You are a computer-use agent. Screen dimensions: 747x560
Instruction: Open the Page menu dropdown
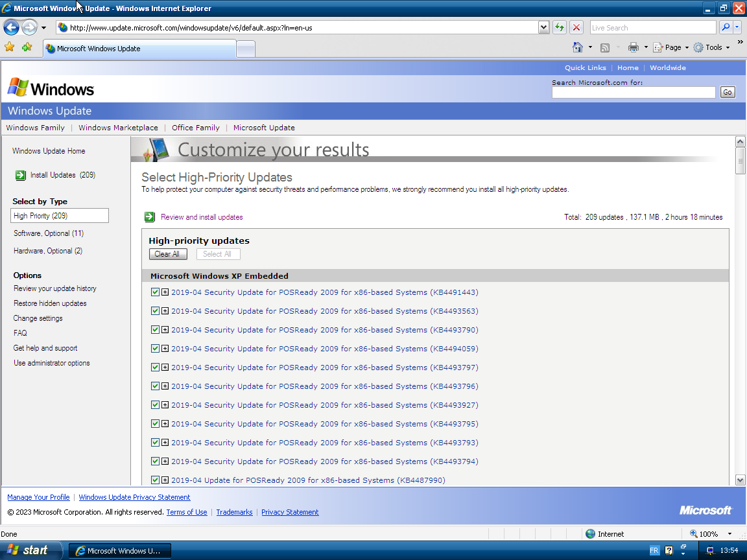tap(671, 47)
